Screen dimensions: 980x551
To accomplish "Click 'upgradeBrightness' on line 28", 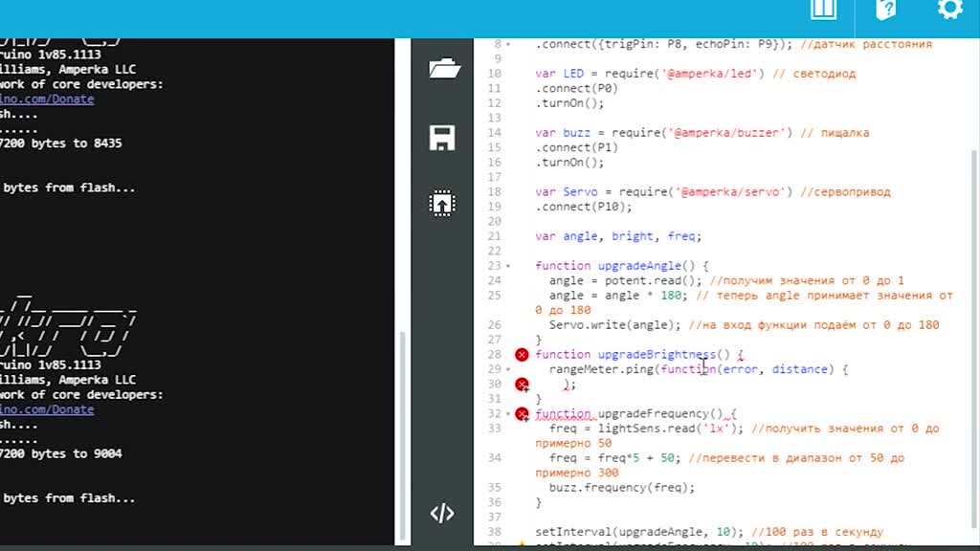I will pyautogui.click(x=657, y=354).
